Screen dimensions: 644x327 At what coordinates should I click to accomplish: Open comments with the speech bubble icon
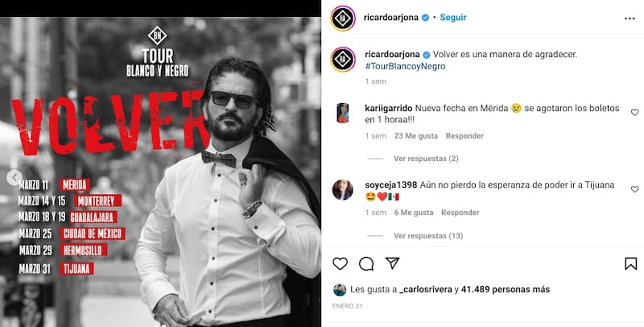click(x=366, y=263)
